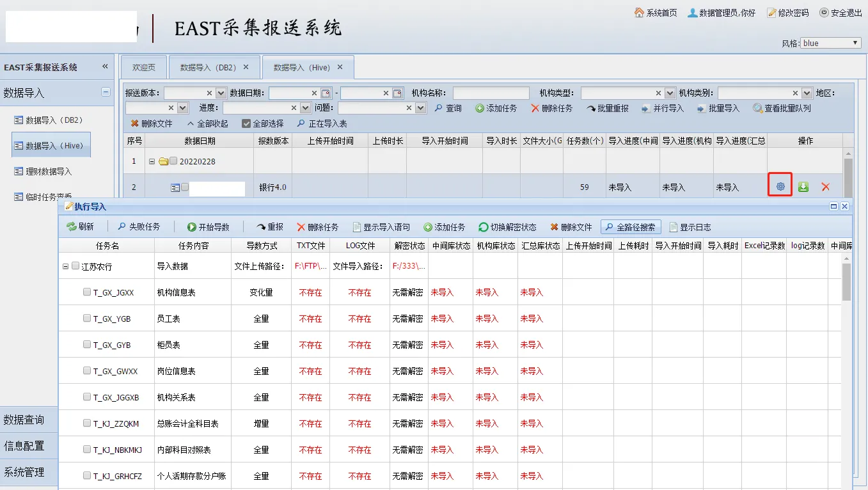Click the red X delete icon in row 2
This screenshot has width=868, height=490.
pyautogui.click(x=825, y=187)
